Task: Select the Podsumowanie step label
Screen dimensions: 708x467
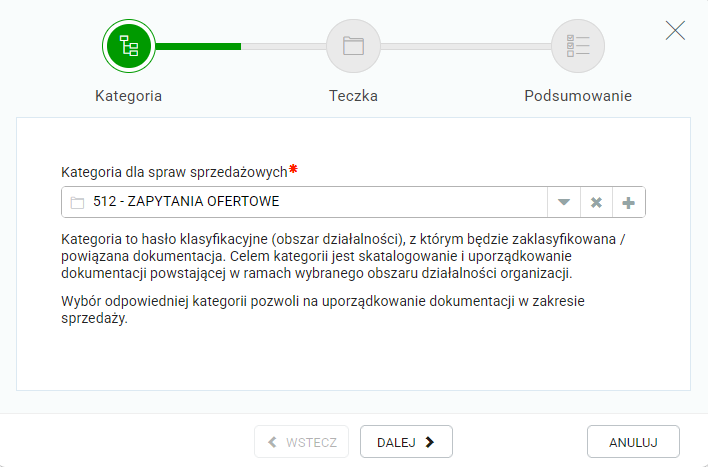Action: pyautogui.click(x=578, y=96)
